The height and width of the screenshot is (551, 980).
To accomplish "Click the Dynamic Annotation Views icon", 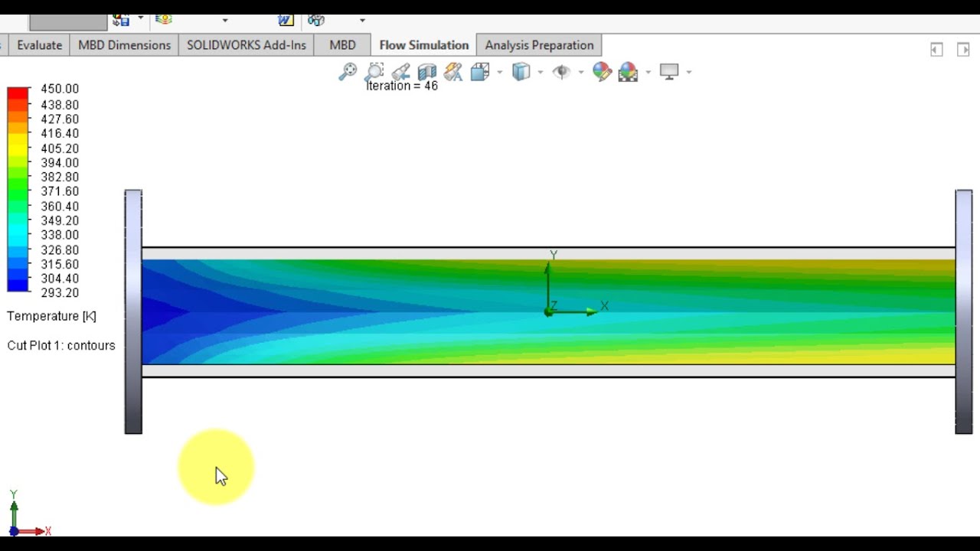I will [453, 72].
